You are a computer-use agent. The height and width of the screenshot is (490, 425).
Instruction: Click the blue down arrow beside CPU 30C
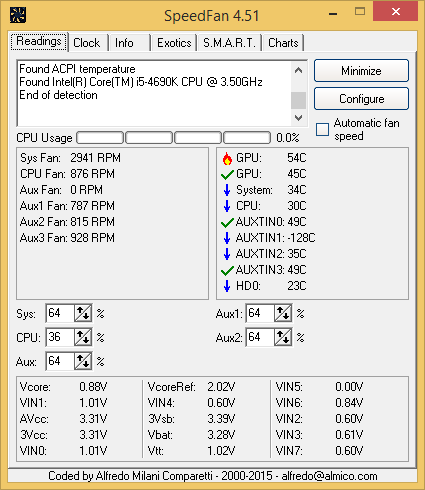point(227,206)
